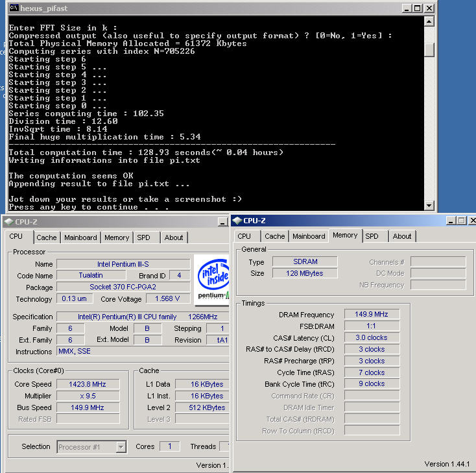Click the DRAM Frequency value 149.9 MHz
Image resolution: width=476 pixels, height=473 pixels.
372,314
